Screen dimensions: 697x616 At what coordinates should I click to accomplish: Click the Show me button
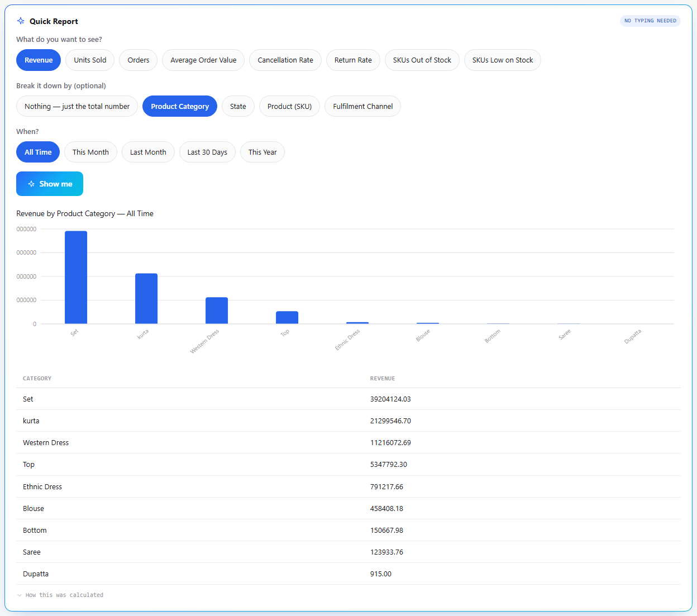pos(50,184)
